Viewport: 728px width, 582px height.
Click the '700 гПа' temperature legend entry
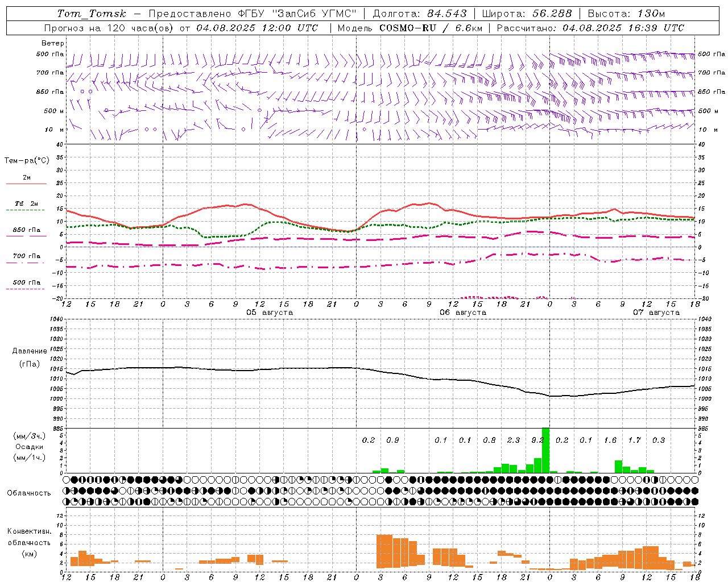[27, 256]
